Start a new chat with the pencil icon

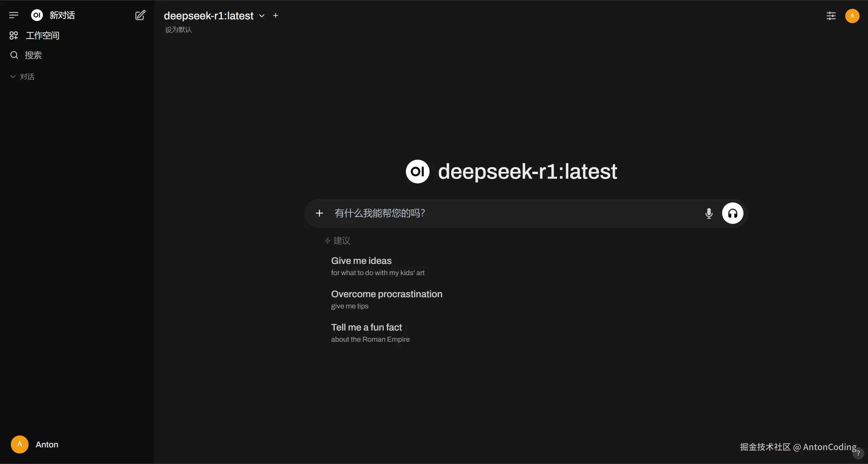(x=140, y=15)
